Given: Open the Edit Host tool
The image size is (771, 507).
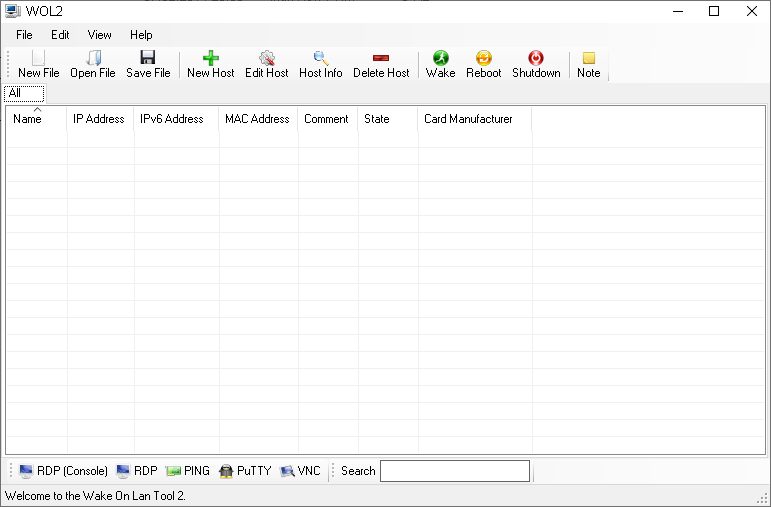Looking at the screenshot, I should coord(267,59).
